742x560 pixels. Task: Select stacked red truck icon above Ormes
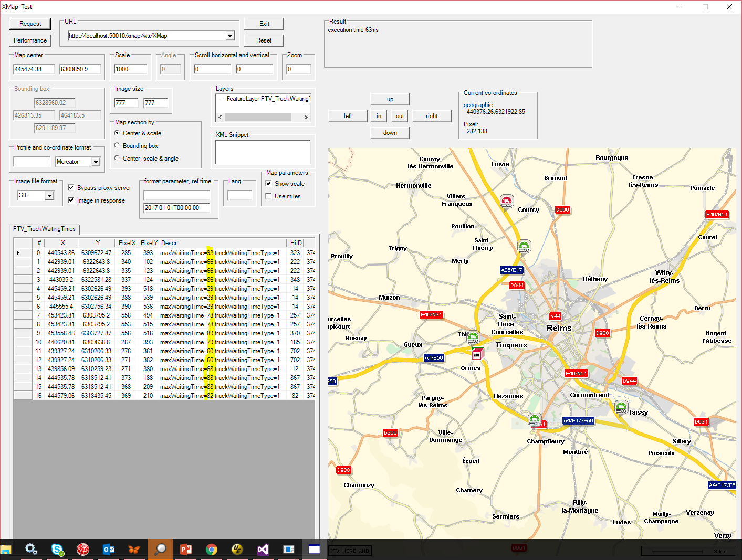477,354
